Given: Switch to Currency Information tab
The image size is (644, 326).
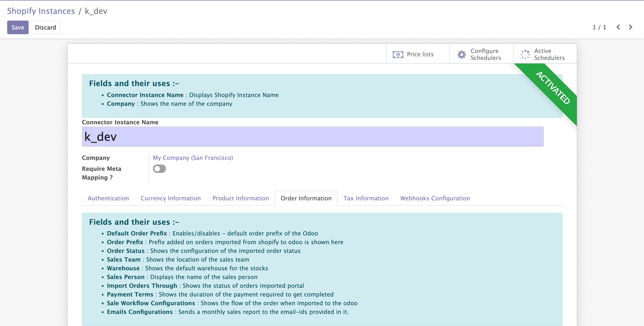Looking at the screenshot, I should [x=171, y=198].
